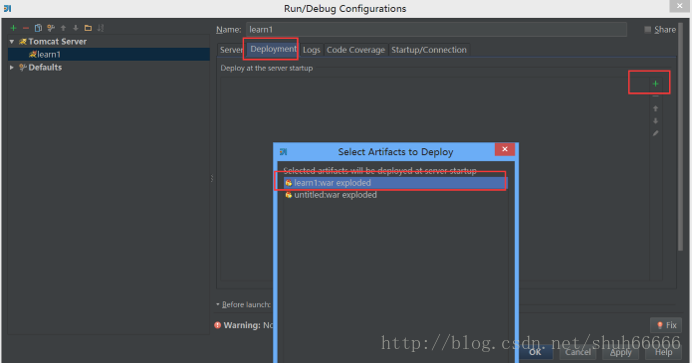The width and height of the screenshot is (692, 363).
Task: Close the Select Artifacts to Deploy dialog
Action: 505,149
